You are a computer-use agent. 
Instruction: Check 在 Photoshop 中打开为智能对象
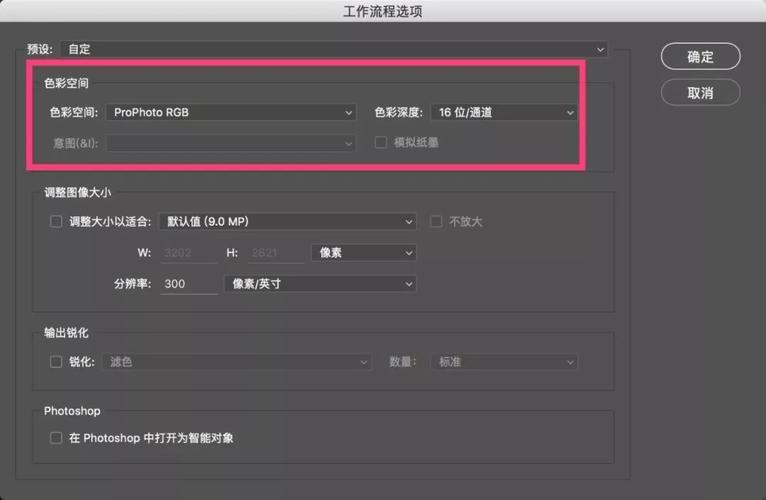click(x=56, y=438)
